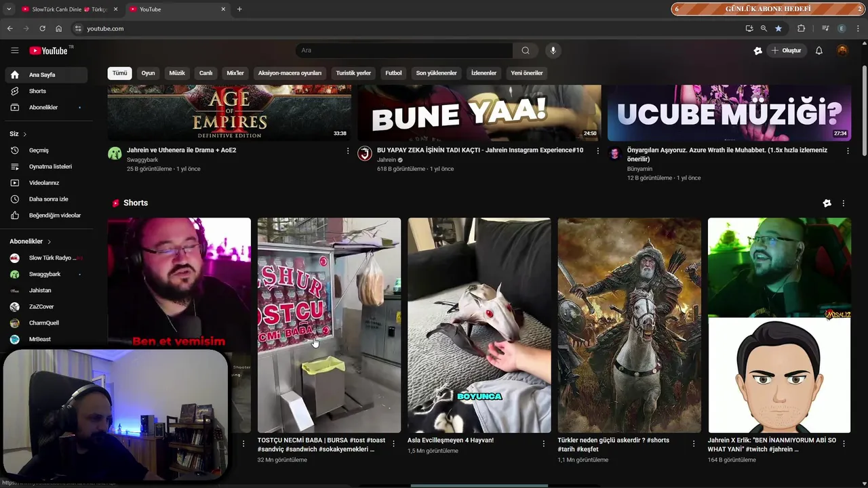Go back in browser history
The width and height of the screenshot is (868, 488).
coord(9,28)
